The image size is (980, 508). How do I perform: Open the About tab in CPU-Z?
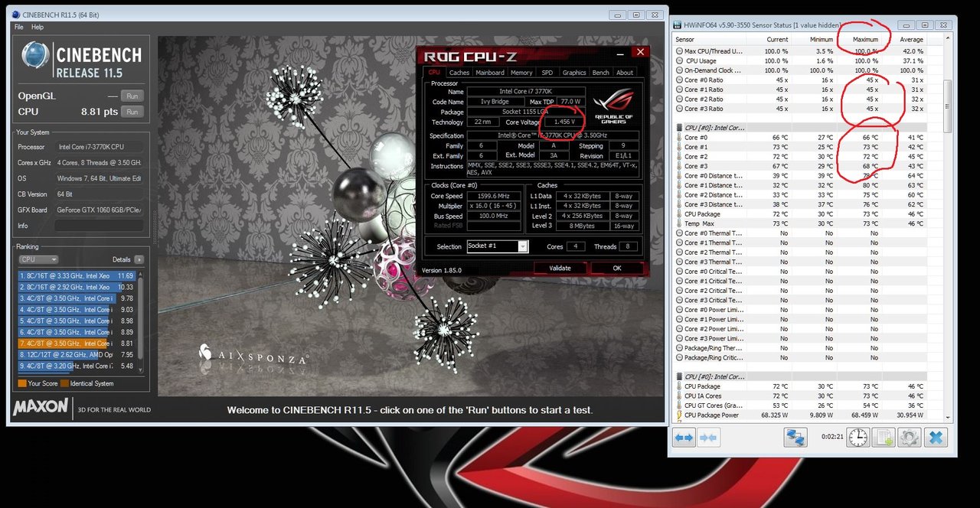coord(625,73)
